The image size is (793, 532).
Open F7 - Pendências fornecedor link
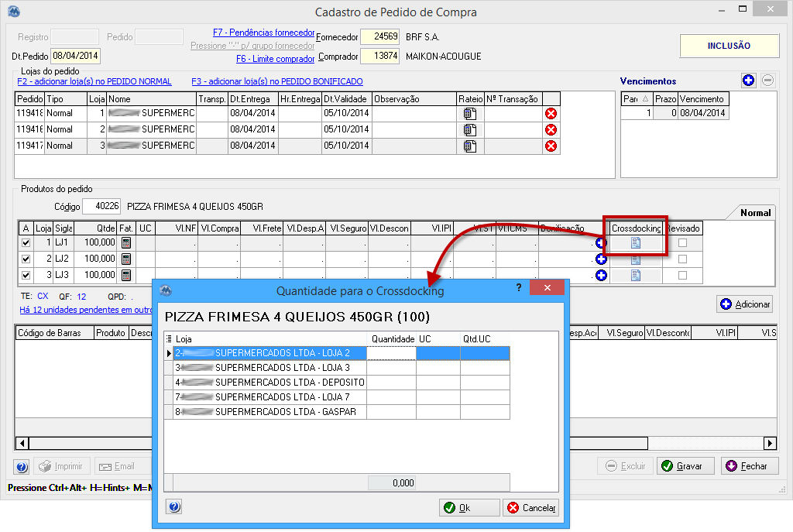click(x=263, y=33)
